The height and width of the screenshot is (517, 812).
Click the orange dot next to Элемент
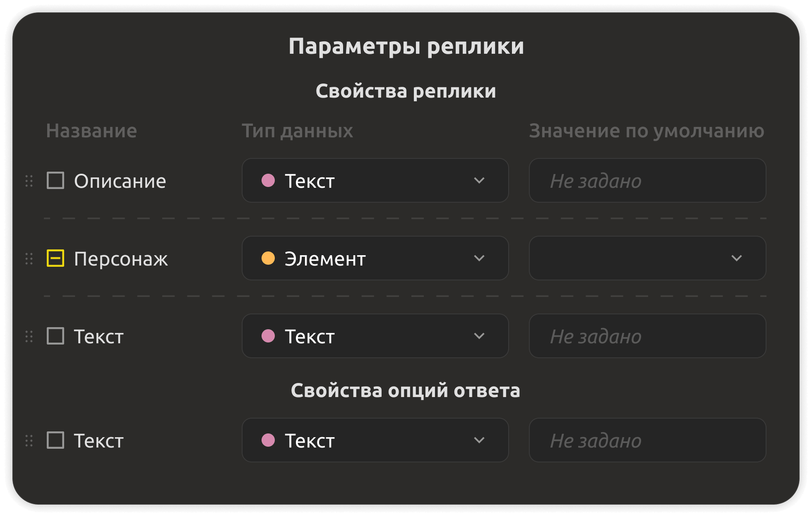click(268, 258)
